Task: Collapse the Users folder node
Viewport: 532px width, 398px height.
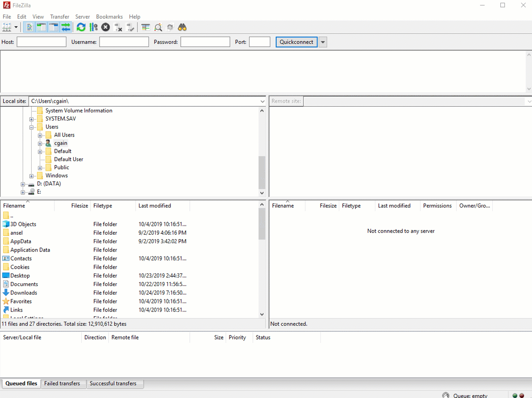Action: click(x=31, y=127)
